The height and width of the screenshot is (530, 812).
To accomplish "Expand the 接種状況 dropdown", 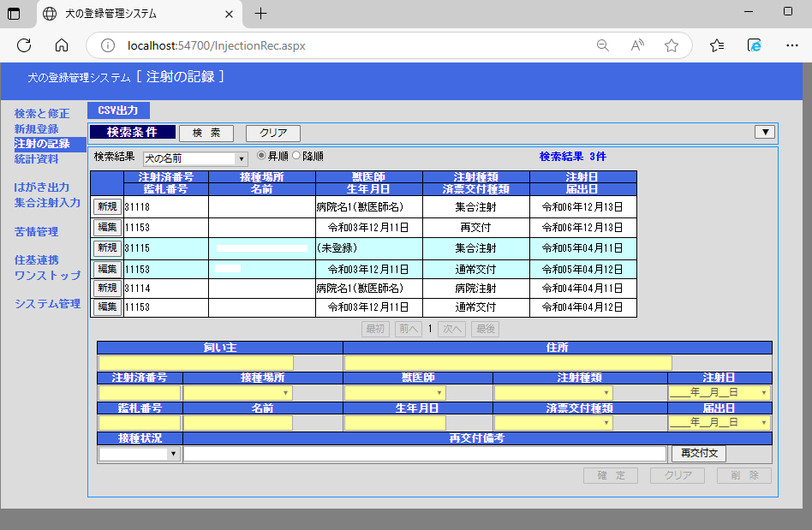I will 139,454.
